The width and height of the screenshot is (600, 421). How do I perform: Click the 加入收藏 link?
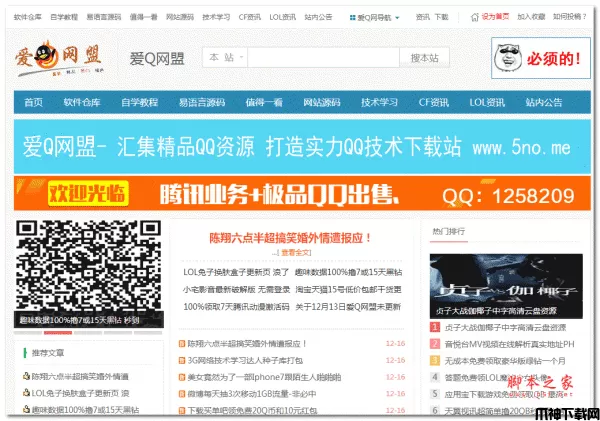[531, 17]
